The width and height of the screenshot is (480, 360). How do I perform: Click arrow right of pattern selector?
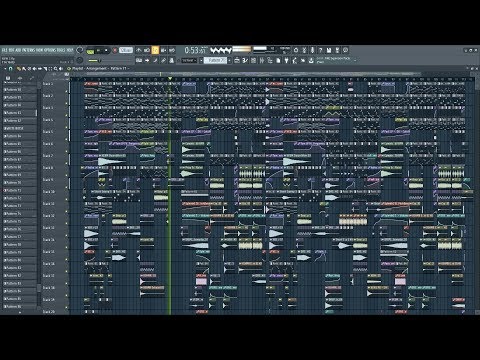click(229, 60)
